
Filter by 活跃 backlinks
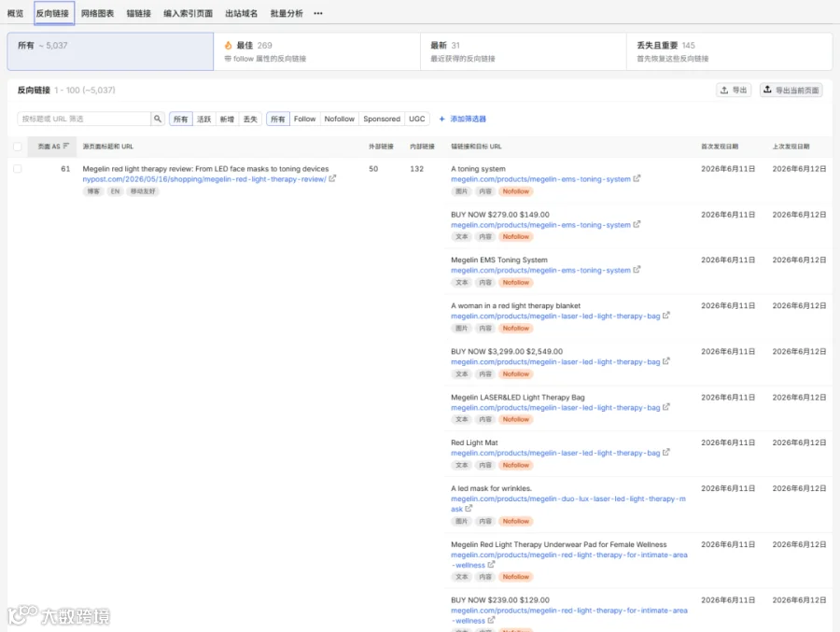[204, 119]
